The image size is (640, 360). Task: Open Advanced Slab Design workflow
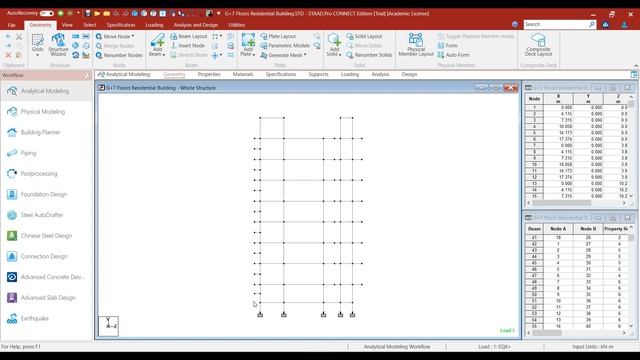[x=46, y=298]
